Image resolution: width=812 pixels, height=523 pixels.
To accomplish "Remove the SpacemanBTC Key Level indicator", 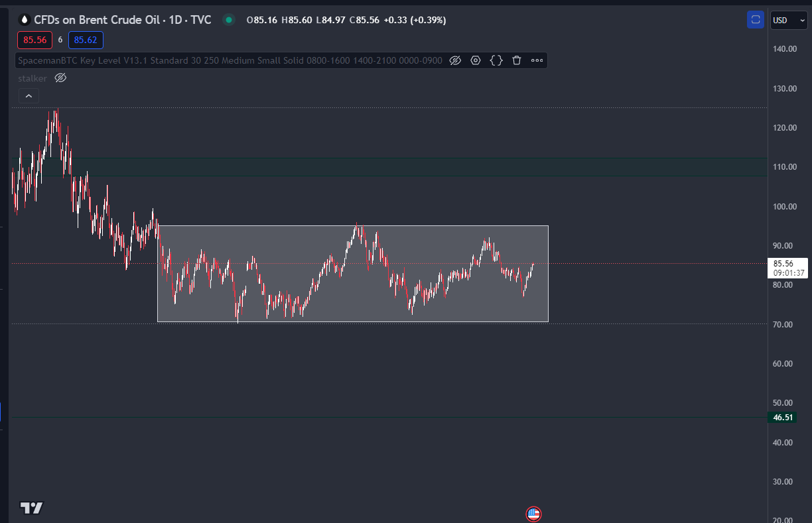I will click(517, 60).
